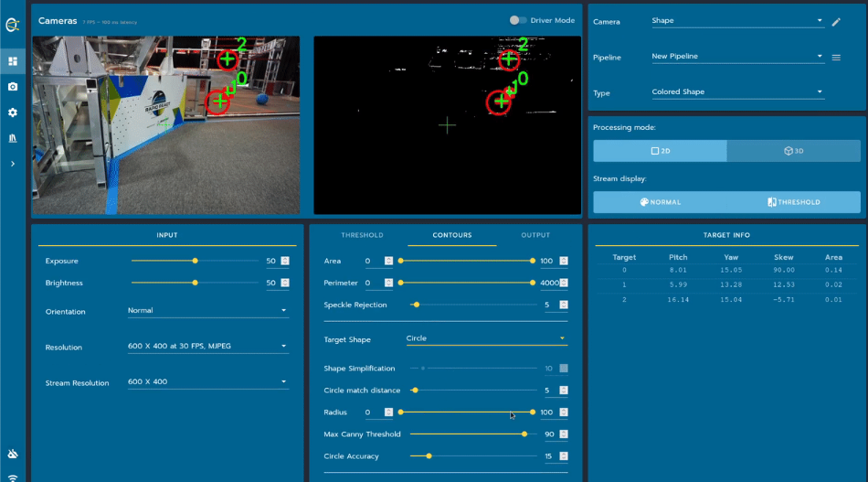Expand the sidebar with the chevron arrow
The image size is (868, 482).
click(13, 164)
